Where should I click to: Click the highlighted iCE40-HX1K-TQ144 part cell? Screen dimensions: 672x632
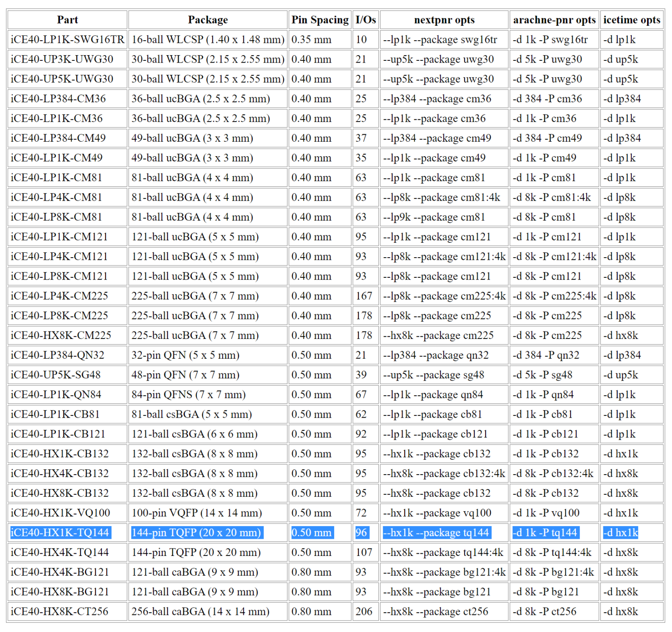(x=60, y=532)
